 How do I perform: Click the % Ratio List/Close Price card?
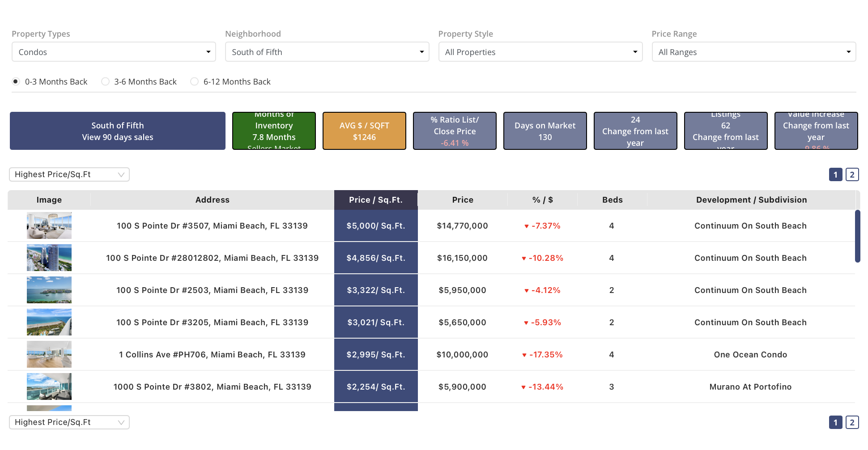point(455,131)
